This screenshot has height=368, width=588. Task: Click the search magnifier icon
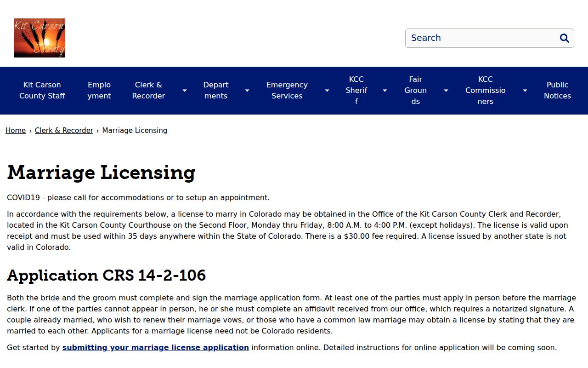(x=565, y=38)
